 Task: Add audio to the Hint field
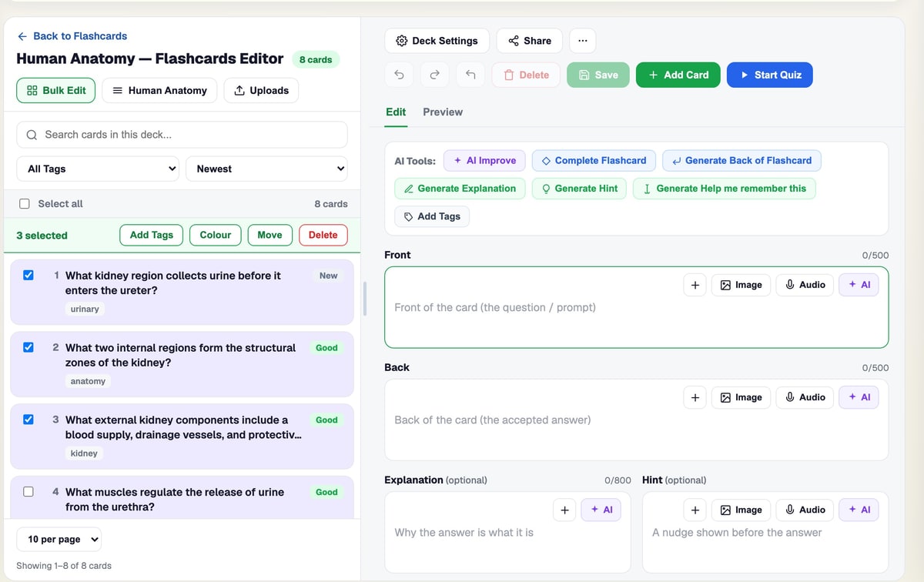pyautogui.click(x=805, y=510)
